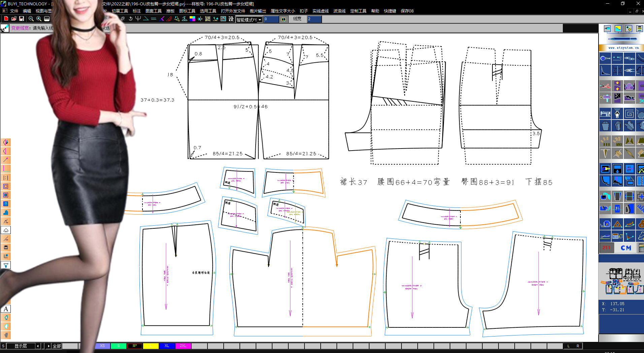The image size is (644, 353).
Task: Open the multicolor squares fill tool
Action: (x=192, y=19)
